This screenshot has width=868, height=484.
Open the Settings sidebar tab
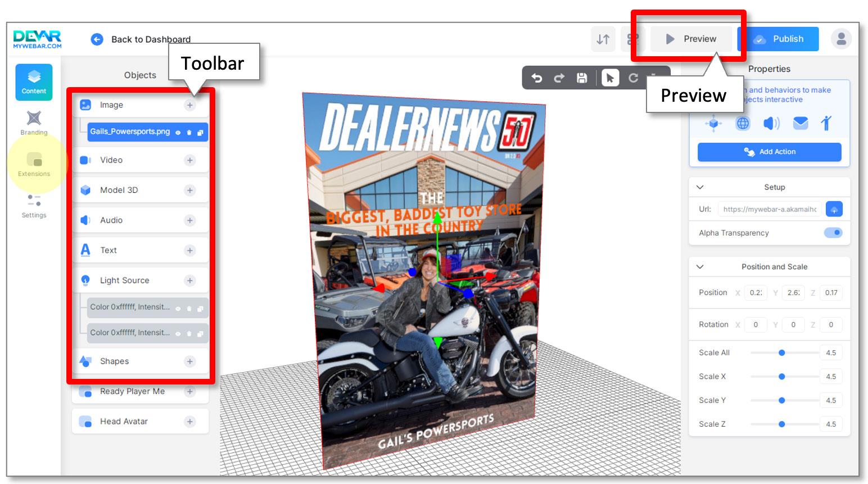pos(34,206)
